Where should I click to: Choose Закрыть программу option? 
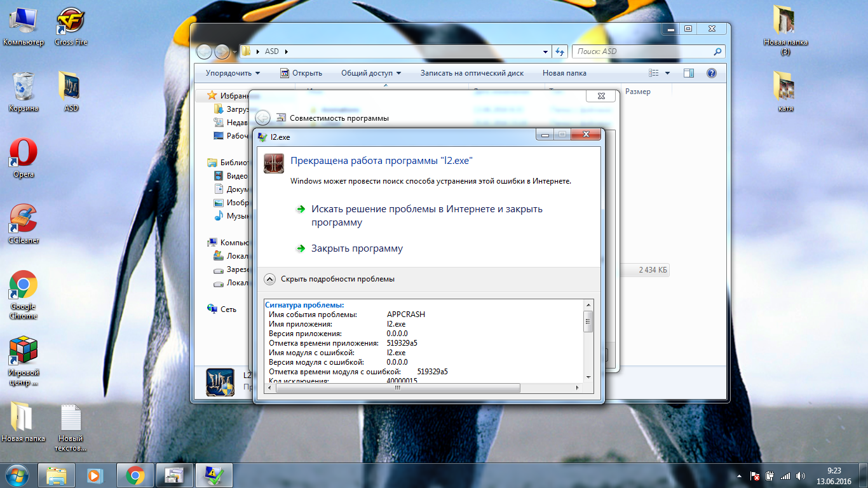[356, 248]
